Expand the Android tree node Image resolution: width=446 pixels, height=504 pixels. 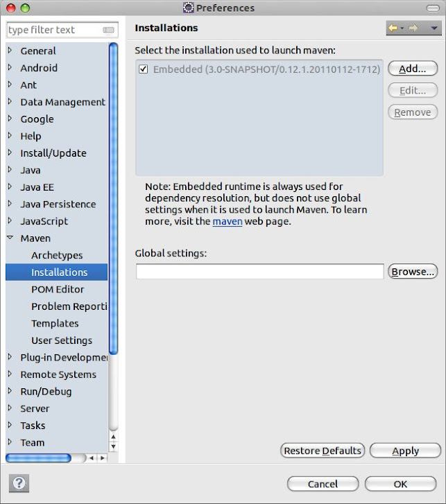(10, 67)
